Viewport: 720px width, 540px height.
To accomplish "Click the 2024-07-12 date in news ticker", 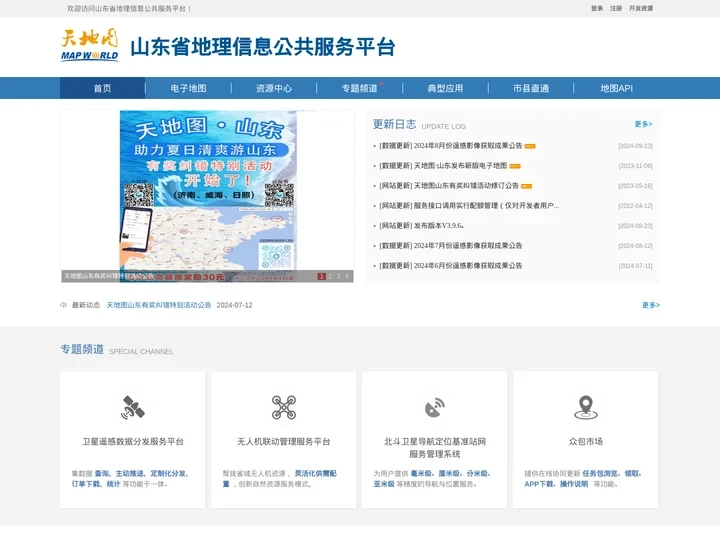I will pos(235,305).
